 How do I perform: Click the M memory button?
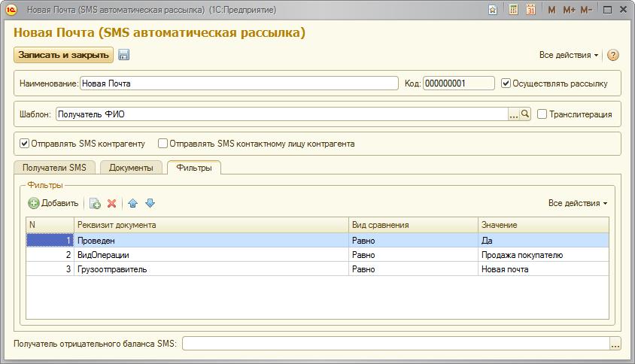[551, 10]
